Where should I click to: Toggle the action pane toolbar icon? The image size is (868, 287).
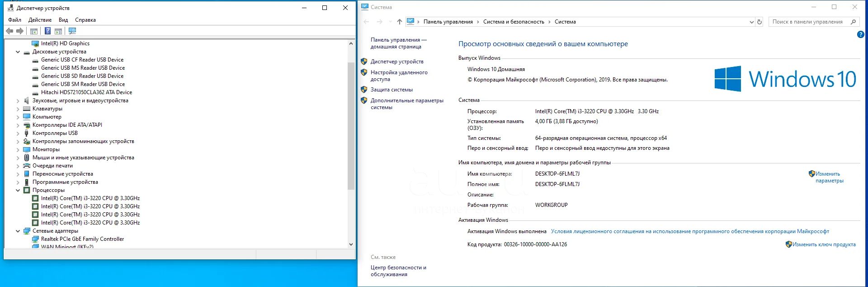(x=58, y=31)
